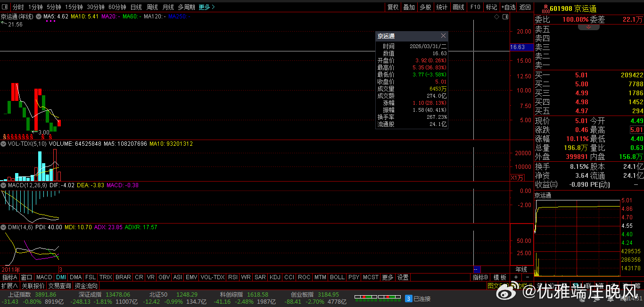
Task: Click the 叠加 overlay button
Action: [x=409, y=7]
